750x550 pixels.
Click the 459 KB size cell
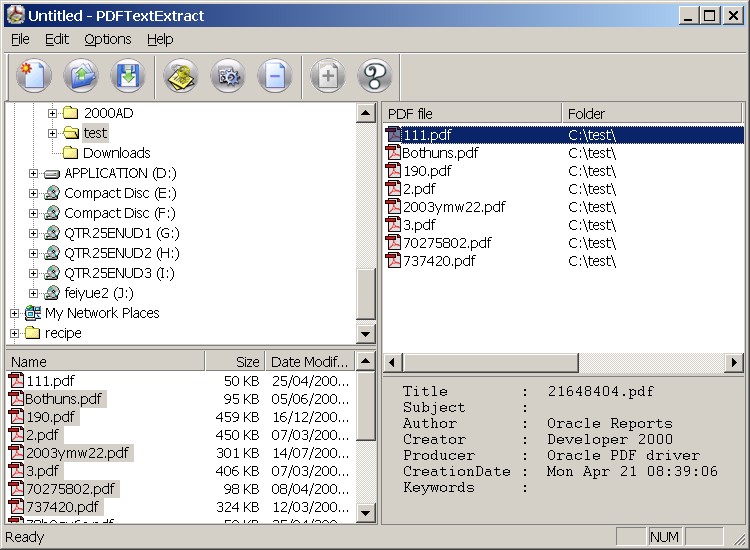pos(237,417)
